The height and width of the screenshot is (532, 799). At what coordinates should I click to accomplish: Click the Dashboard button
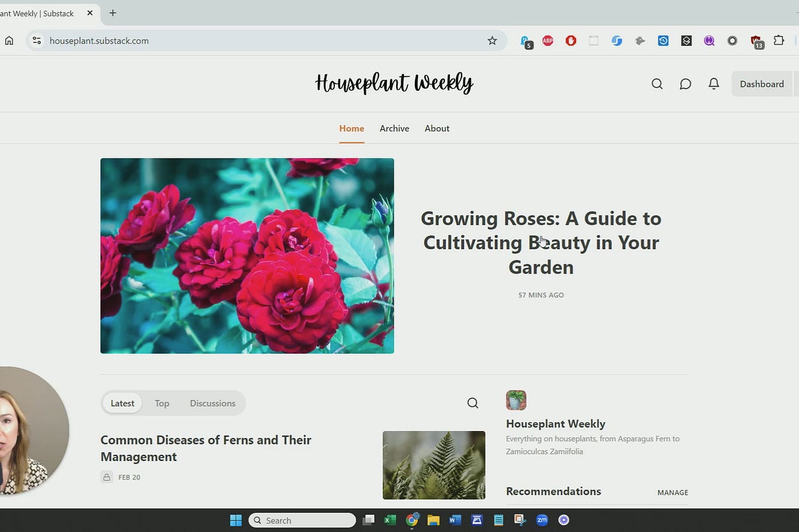[761, 84]
